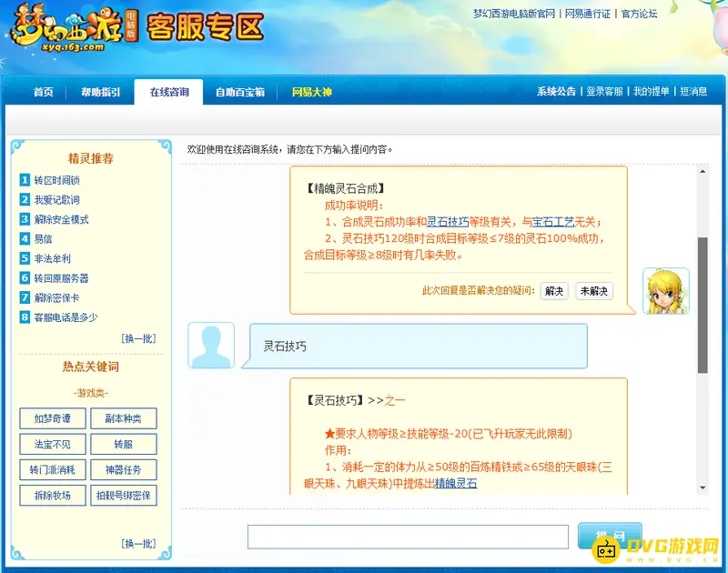Click the 【精魄灵石合成】 heading text
Viewport: 728px width, 573px height.
(345, 188)
